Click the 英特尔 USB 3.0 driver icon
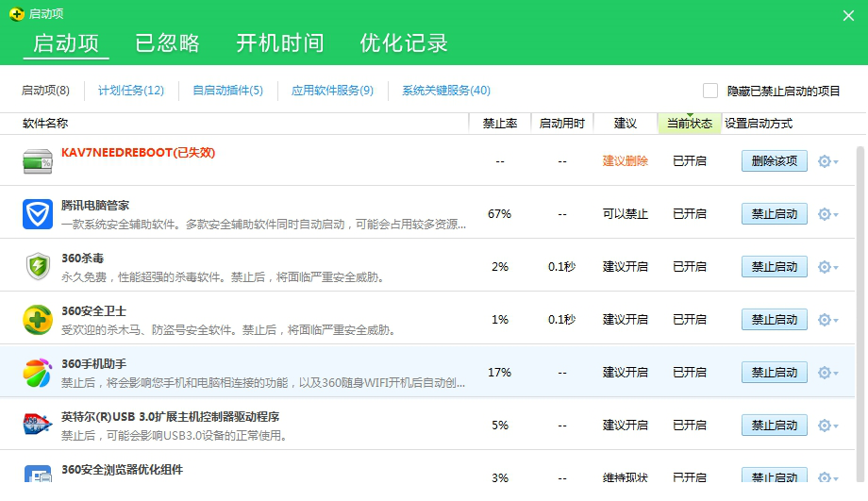 pyautogui.click(x=38, y=426)
